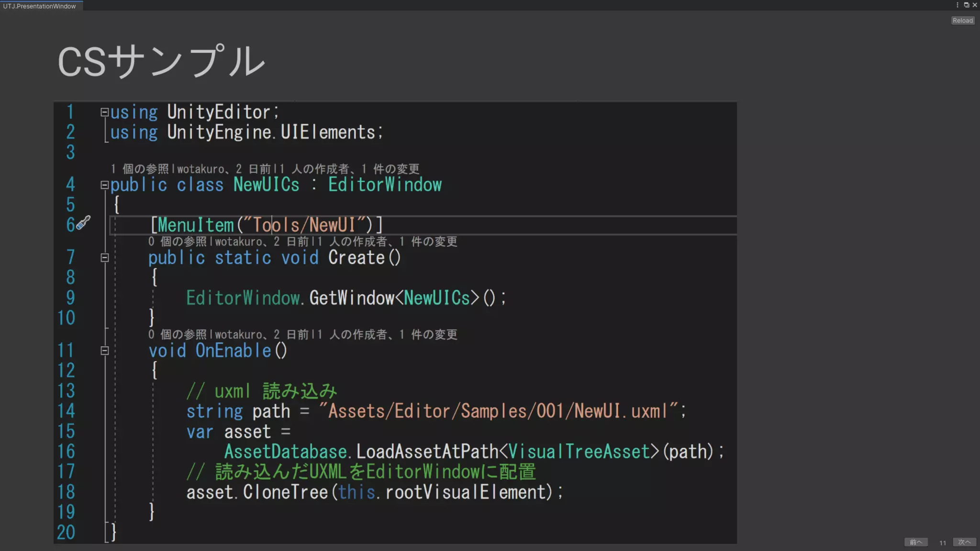The width and height of the screenshot is (980, 551).
Task: Collapse the using directives block at line 1
Action: [105, 112]
